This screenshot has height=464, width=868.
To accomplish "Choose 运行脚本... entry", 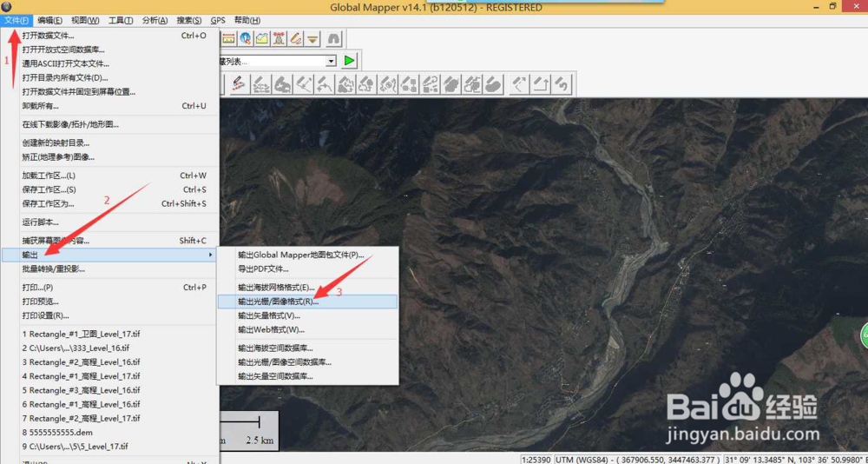I will (109, 222).
